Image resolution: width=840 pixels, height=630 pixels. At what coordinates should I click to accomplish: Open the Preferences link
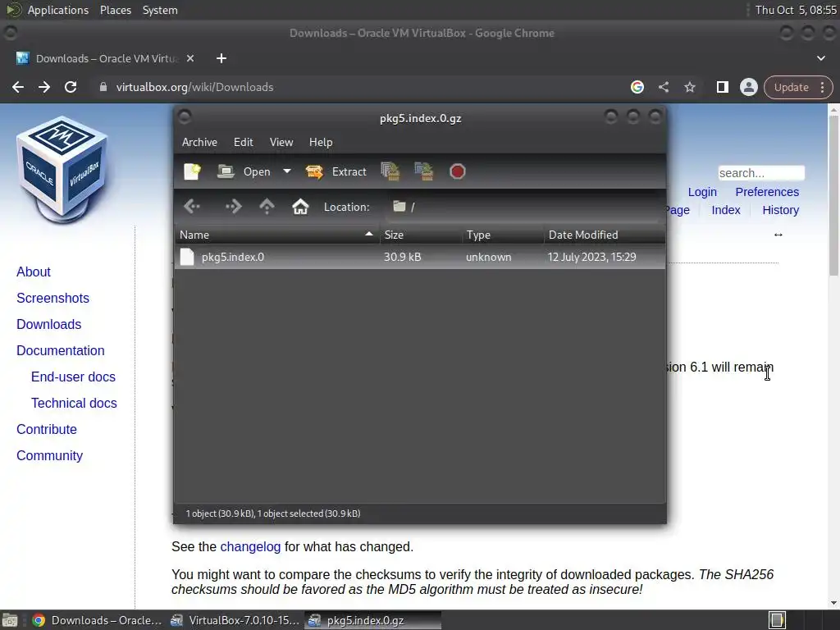pos(767,192)
